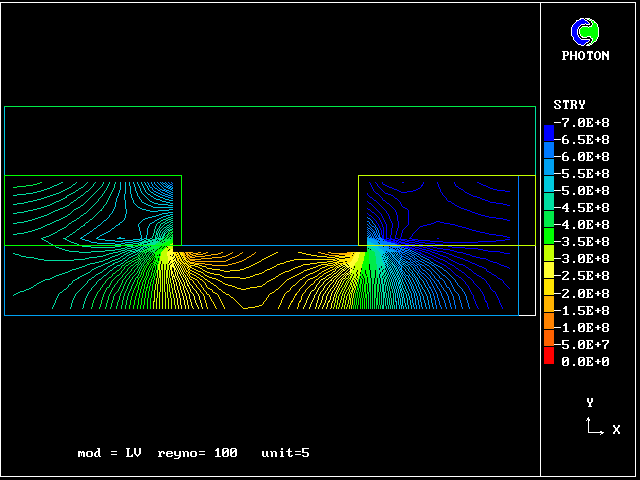Click the PHOTON logo icon
The width and height of the screenshot is (640, 480).
[585, 32]
